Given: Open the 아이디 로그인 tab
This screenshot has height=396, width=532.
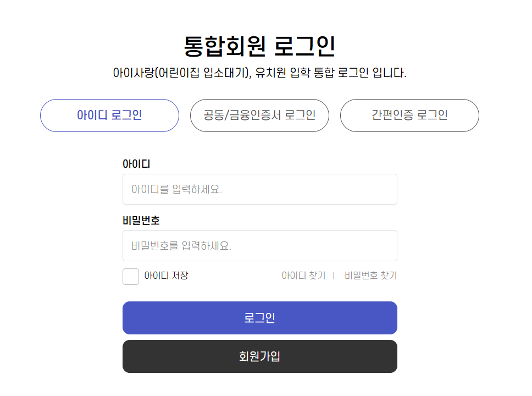Looking at the screenshot, I should pos(109,116).
